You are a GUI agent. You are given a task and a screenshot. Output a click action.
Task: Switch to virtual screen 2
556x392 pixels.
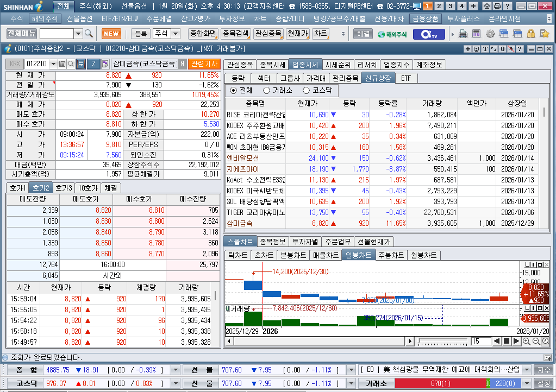tap(439, 6)
